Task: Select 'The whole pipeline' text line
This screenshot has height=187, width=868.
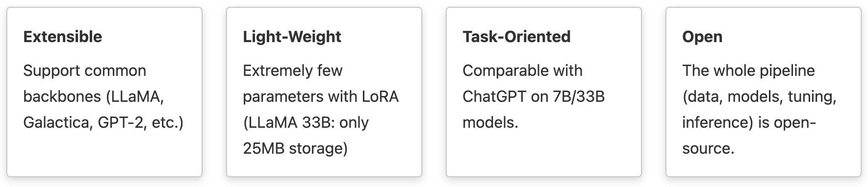Action: pos(748,71)
